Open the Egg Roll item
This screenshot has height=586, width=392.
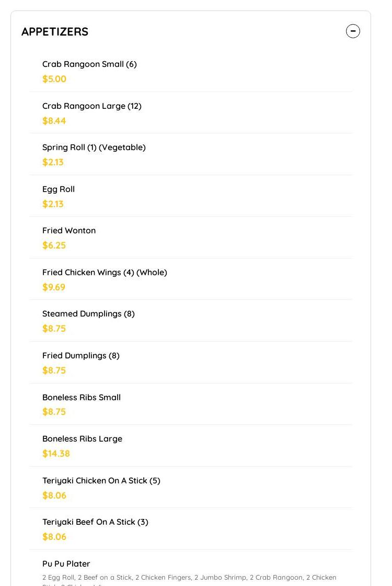[x=191, y=196]
